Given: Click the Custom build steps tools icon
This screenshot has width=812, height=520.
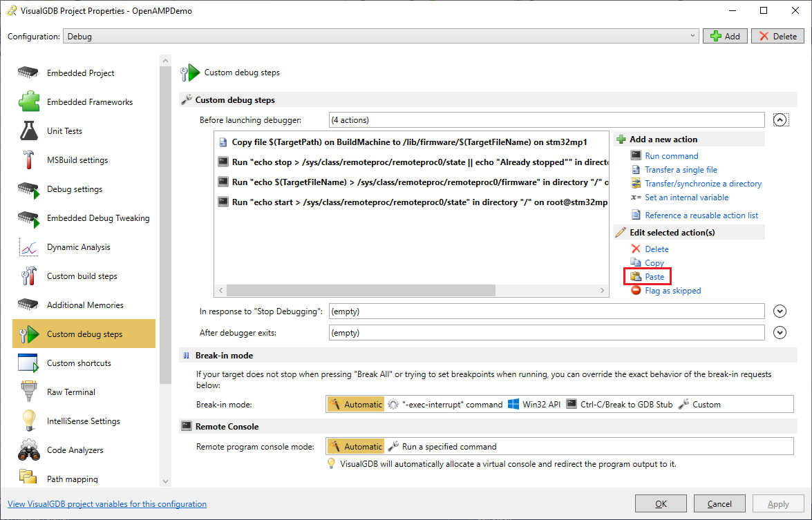Looking at the screenshot, I should click(28, 276).
